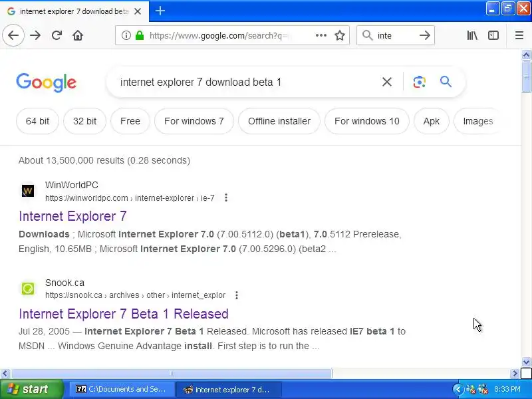Select the Offline installer chip

coord(279,121)
